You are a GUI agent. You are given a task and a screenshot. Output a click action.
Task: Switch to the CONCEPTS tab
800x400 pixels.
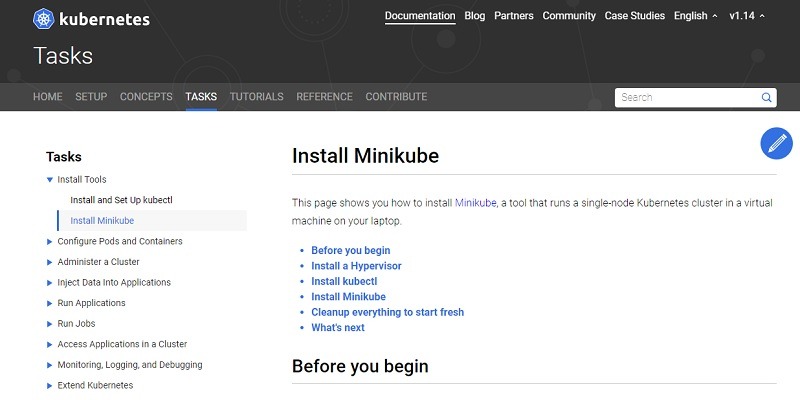coord(146,96)
